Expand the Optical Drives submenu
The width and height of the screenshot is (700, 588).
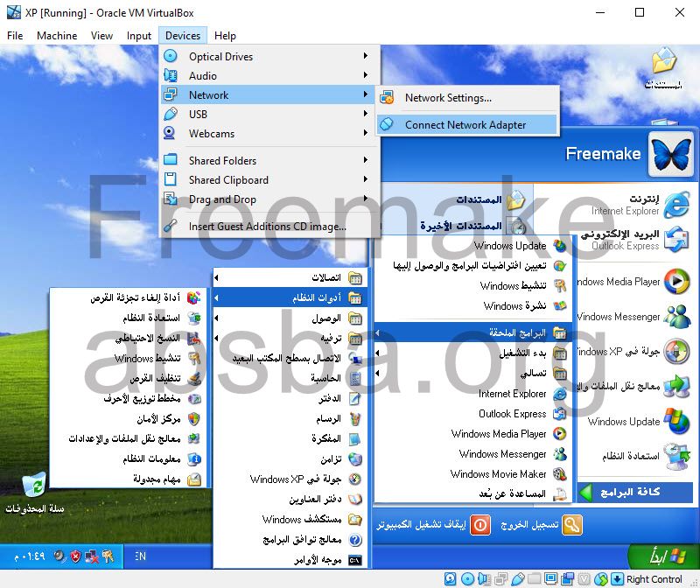tap(269, 56)
